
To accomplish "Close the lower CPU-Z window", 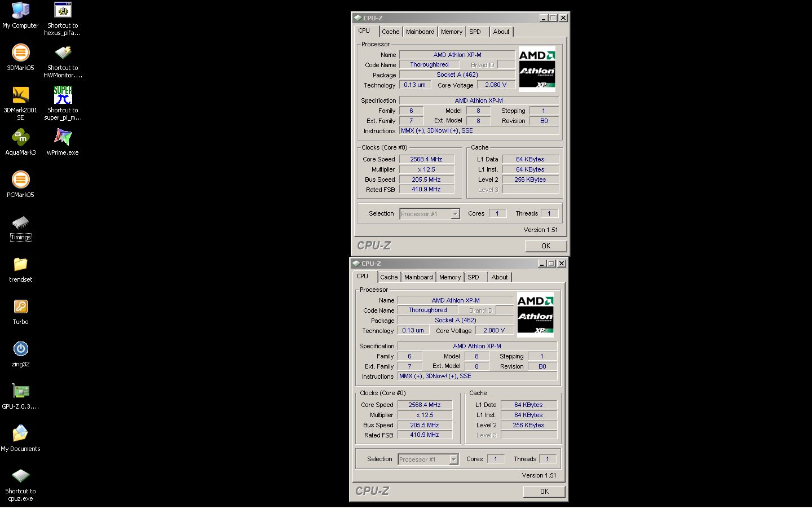I will (561, 264).
